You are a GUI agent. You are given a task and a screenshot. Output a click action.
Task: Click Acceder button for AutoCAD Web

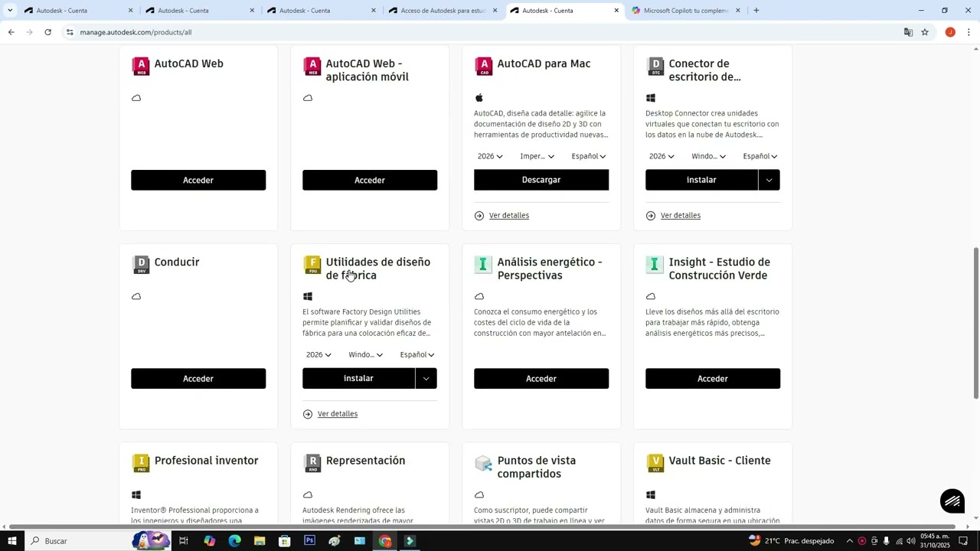pos(198,180)
